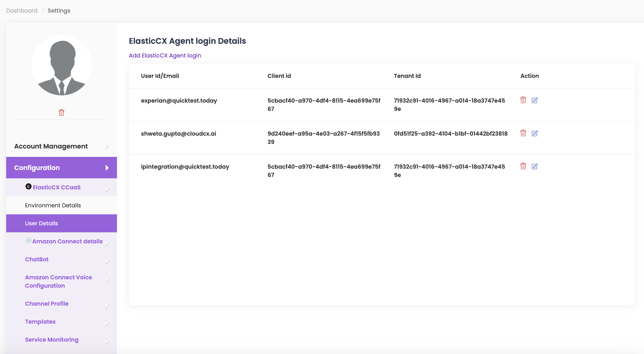Select the User Details menu item
This screenshot has width=644, height=354.
tap(42, 223)
